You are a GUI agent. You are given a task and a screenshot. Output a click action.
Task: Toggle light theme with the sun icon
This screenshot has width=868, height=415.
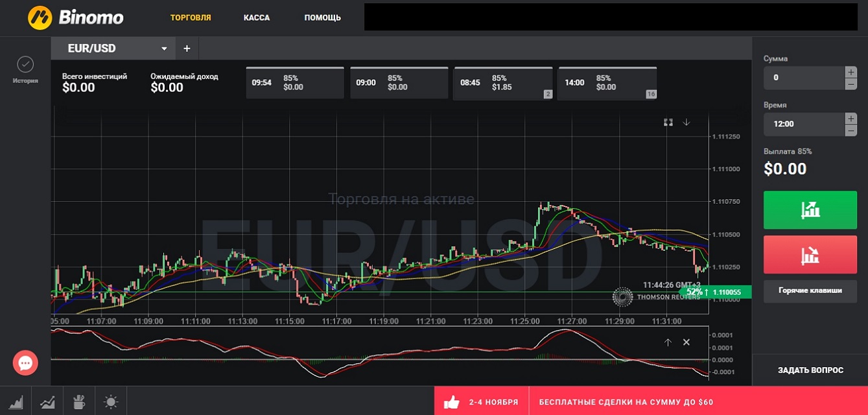pyautogui.click(x=111, y=401)
